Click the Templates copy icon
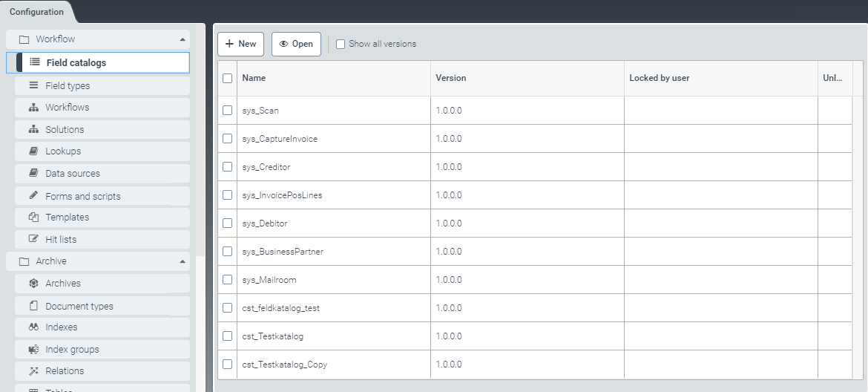868x392 pixels. pos(33,218)
